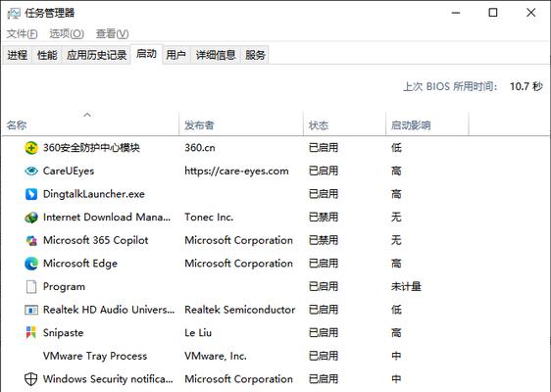Select the 360安全防护中心模块 row name
551x392 pixels.
(x=91, y=148)
